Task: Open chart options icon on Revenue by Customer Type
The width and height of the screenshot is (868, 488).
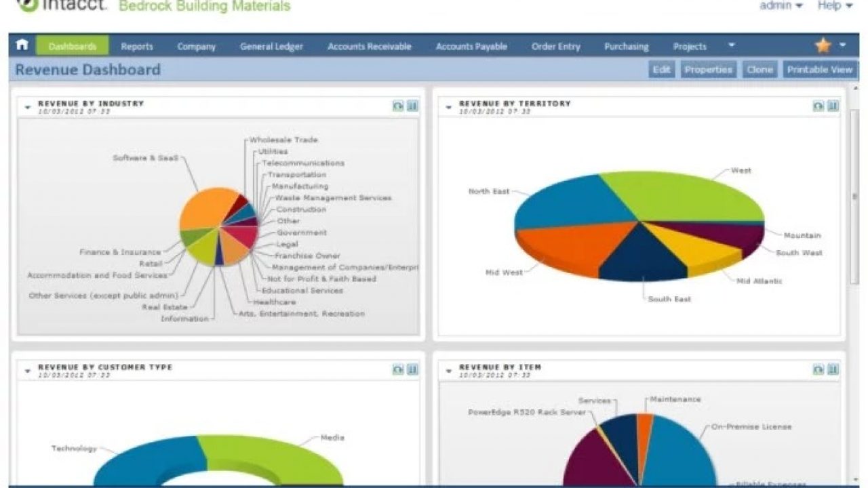Action: pos(412,369)
